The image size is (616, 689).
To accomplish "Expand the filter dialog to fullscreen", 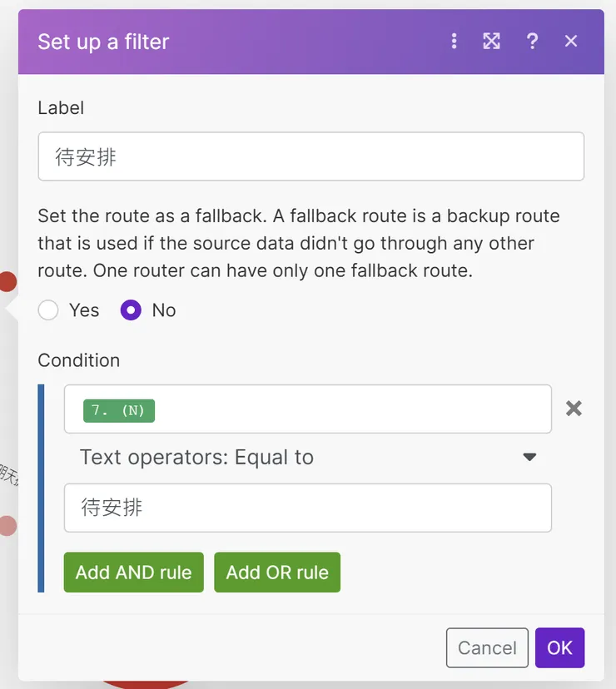I will coord(491,41).
